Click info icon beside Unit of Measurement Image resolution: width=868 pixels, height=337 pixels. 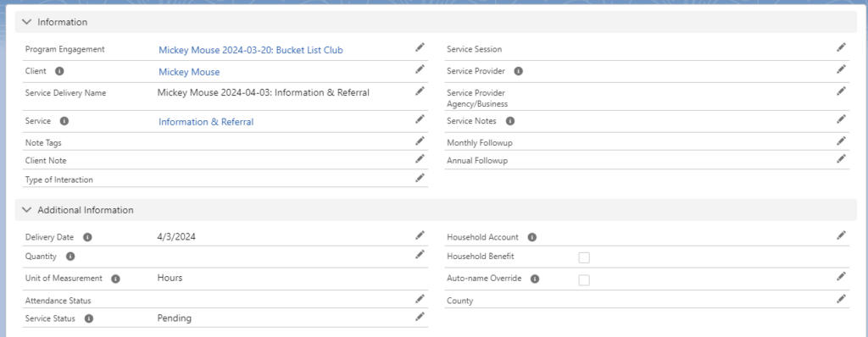click(x=115, y=279)
